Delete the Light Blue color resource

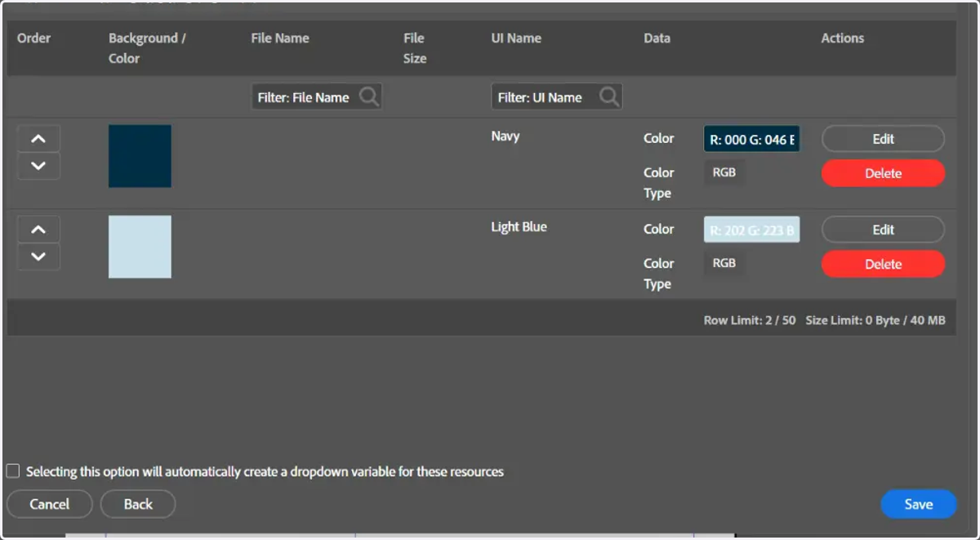pyautogui.click(x=883, y=264)
